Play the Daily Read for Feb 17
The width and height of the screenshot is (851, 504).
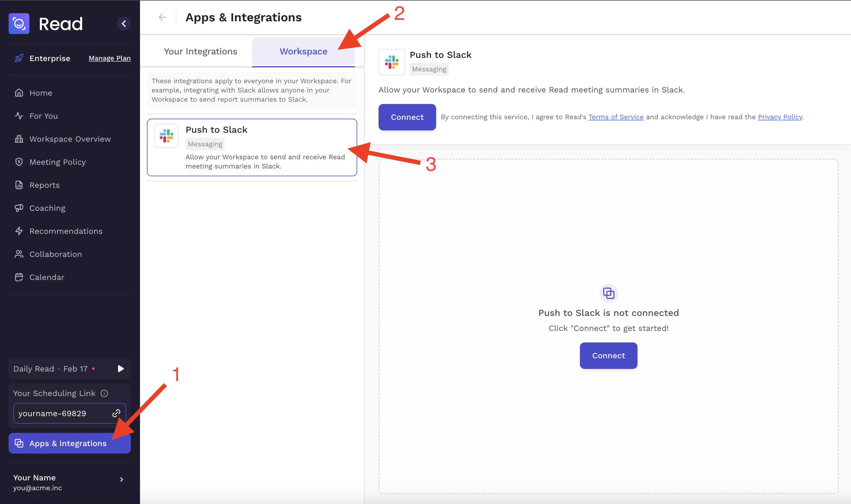pos(121,369)
